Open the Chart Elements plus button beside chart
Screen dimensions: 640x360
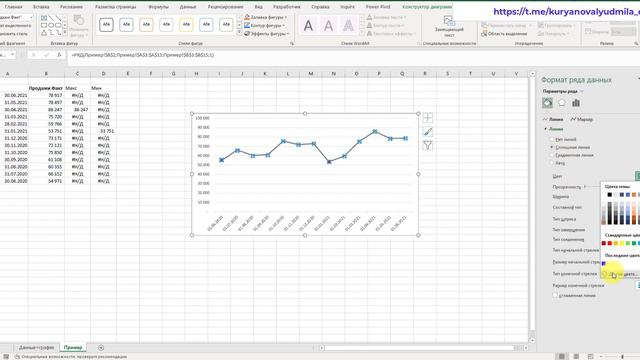tap(427, 118)
